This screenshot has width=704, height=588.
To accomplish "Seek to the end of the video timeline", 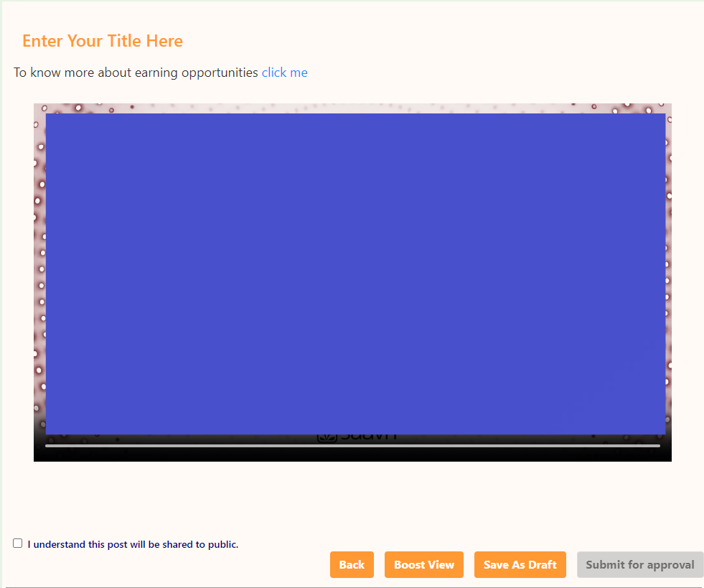I will 658,446.
